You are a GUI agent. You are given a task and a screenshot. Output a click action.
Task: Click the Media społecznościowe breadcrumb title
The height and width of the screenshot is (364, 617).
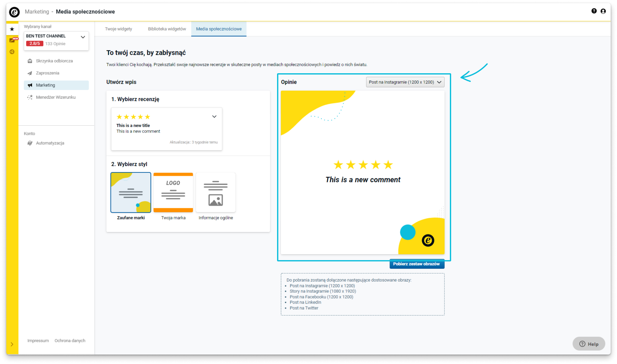[x=85, y=12]
